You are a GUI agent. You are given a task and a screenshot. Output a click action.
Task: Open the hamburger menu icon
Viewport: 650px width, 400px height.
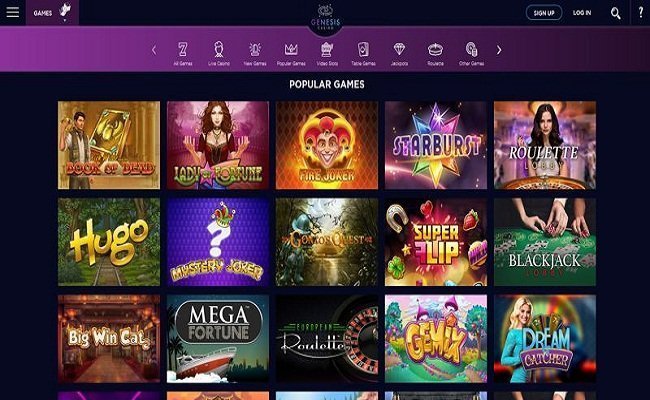pos(12,12)
